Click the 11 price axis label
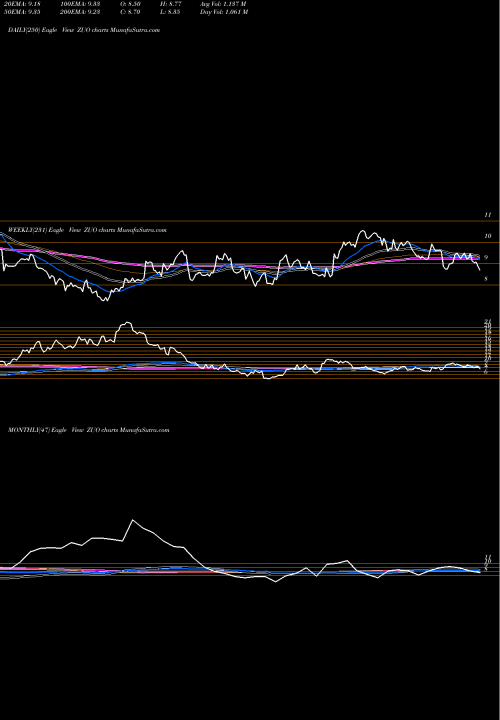The image size is (500, 720). 488,215
